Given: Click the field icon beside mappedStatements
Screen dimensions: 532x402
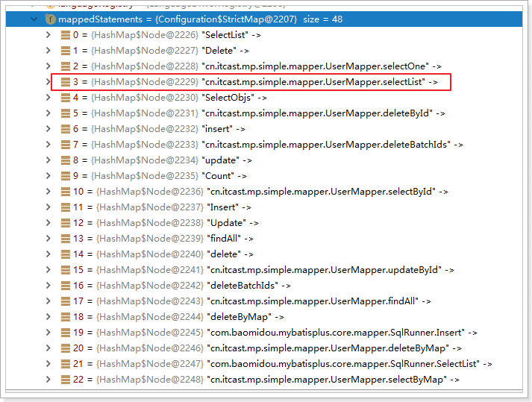Looking at the screenshot, I should (x=51, y=19).
